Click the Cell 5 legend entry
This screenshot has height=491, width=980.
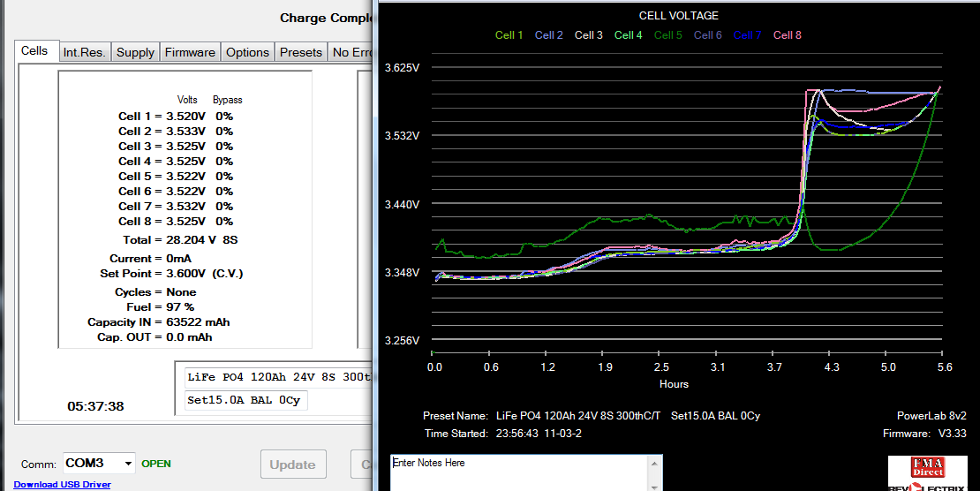(x=667, y=35)
